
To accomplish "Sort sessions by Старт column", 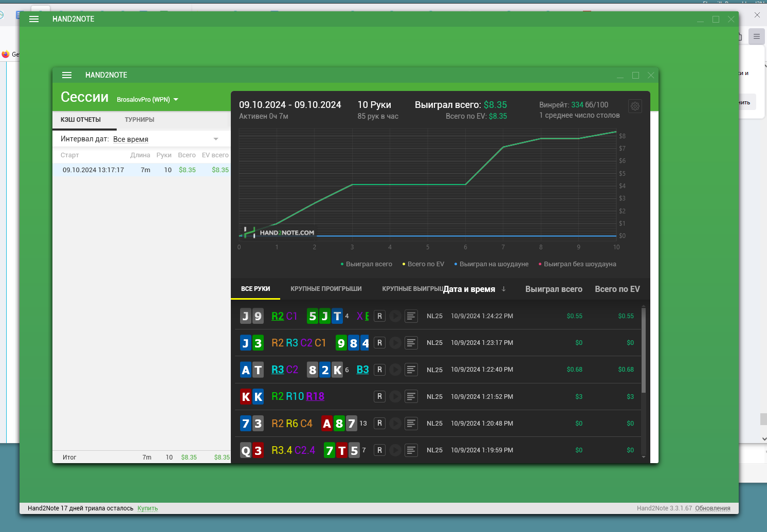I will click(x=70, y=155).
